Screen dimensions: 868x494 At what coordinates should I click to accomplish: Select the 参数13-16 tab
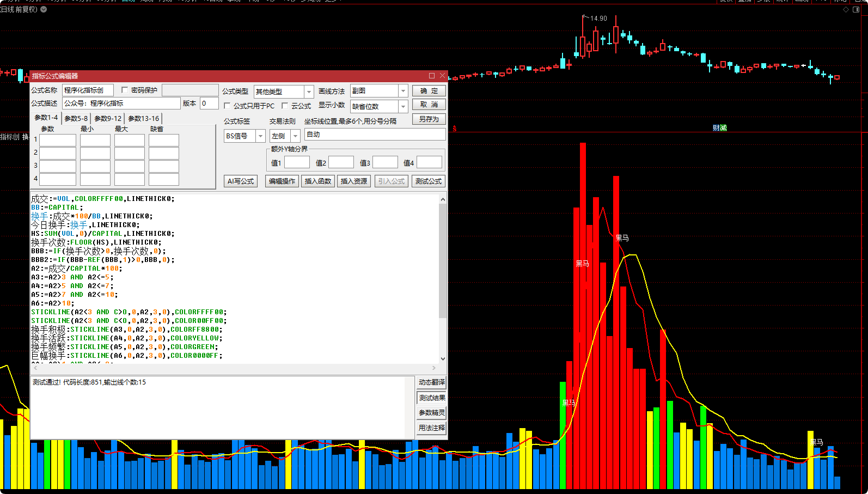pyautogui.click(x=144, y=118)
